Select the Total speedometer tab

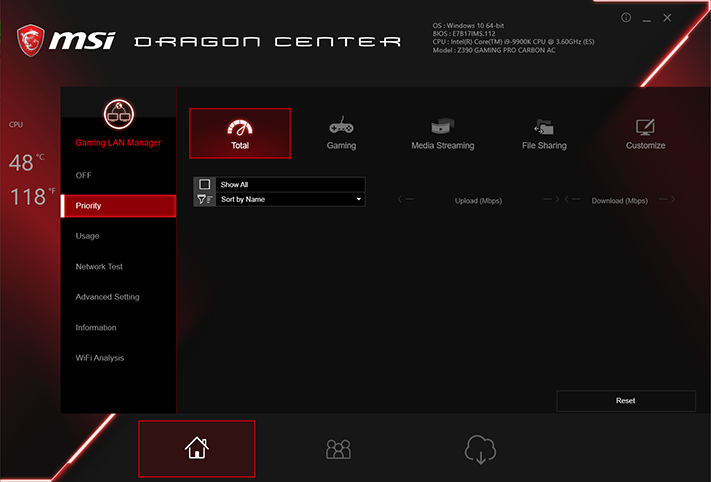[x=240, y=133]
